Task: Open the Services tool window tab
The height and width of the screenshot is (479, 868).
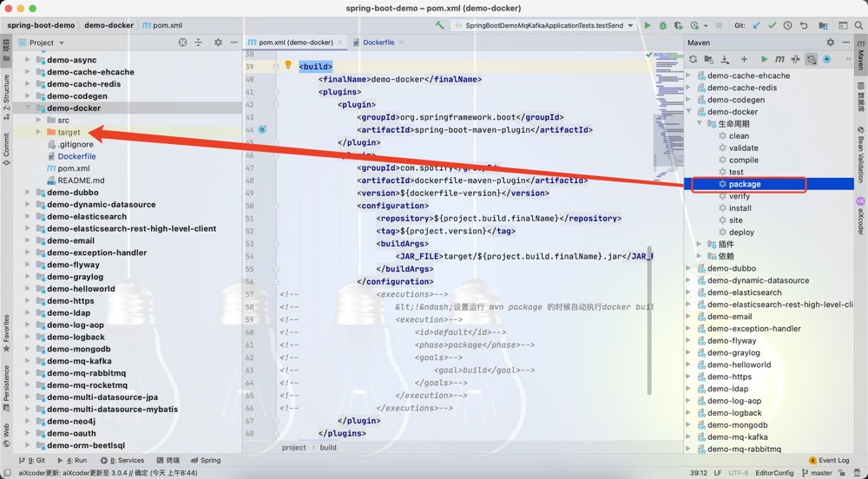Action: (x=122, y=460)
